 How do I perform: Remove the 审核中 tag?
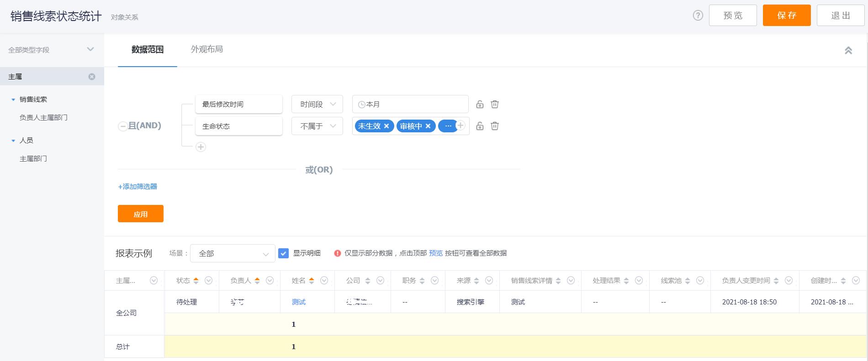(x=428, y=126)
